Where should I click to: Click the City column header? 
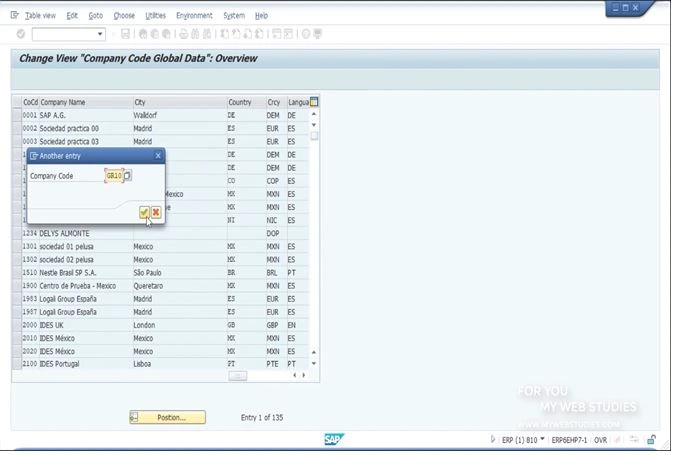click(180, 102)
